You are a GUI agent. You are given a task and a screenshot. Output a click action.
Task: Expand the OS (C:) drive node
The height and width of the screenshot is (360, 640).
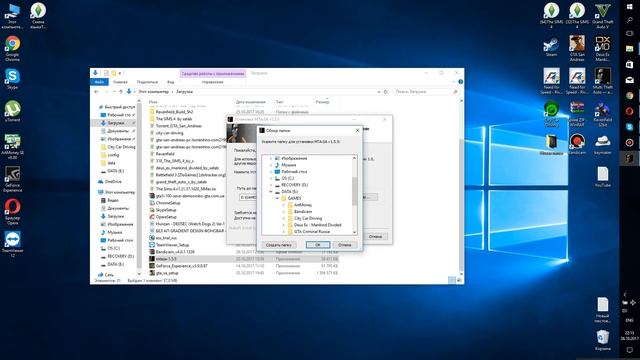(271, 178)
